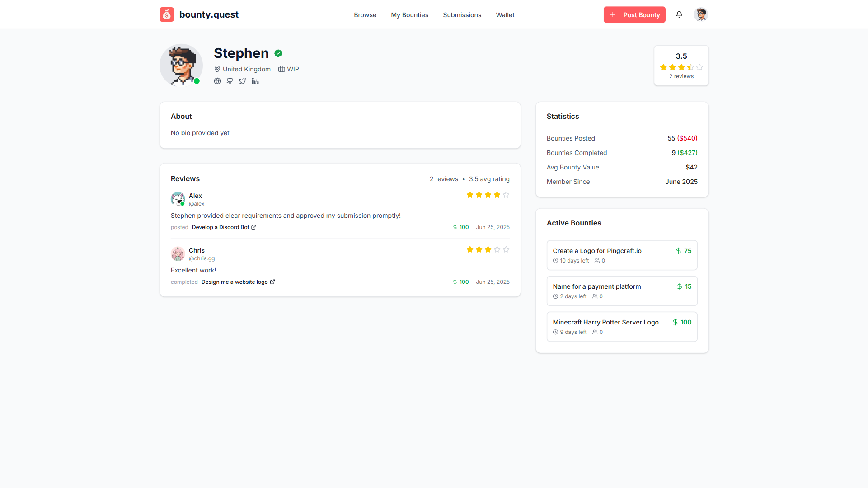Open Minecraft Harry Potter Server Logo bounty
This screenshot has width=868, height=488.
pyautogui.click(x=605, y=322)
